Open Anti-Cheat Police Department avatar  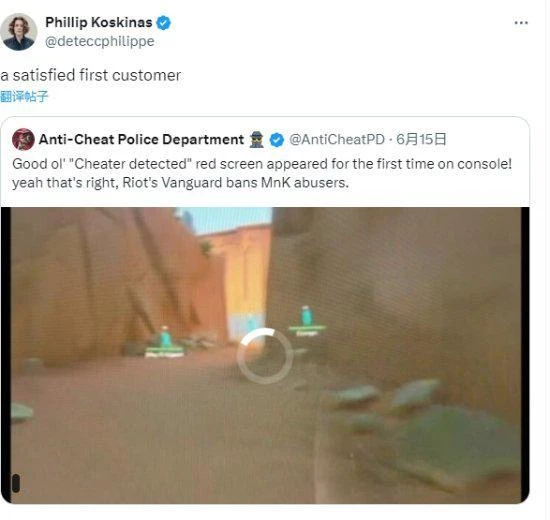coord(23,139)
